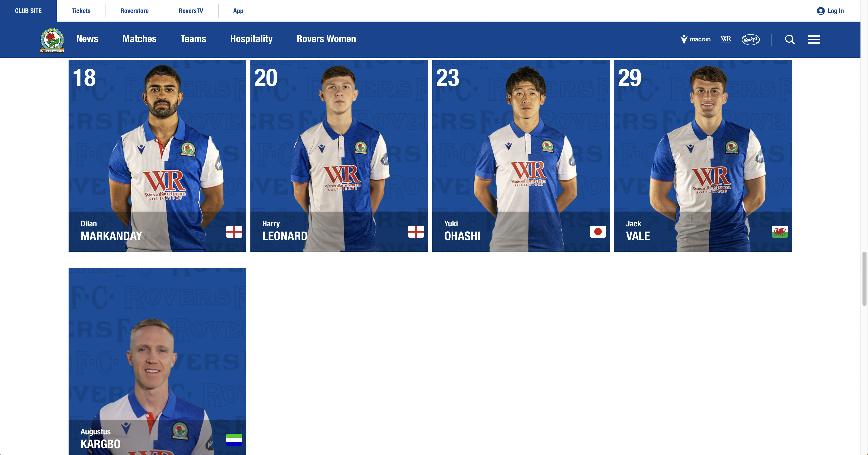
Task: Open the hamburger menu icon
Action: click(814, 39)
